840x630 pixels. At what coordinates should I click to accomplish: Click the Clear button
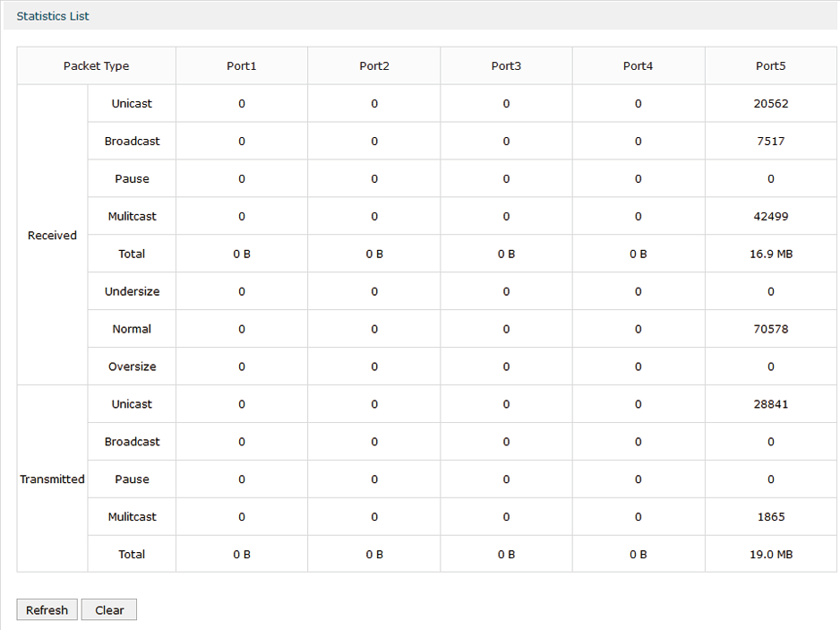pyautogui.click(x=109, y=609)
